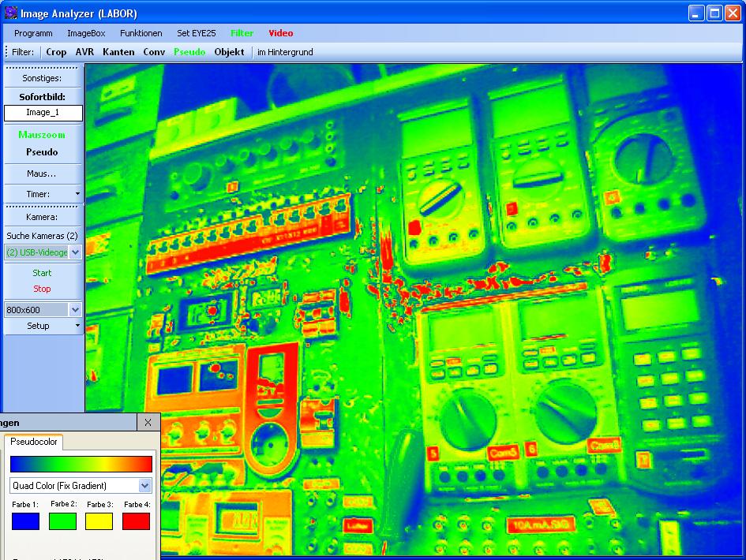
Task: Expand the Setup menu button
Action: pos(77,326)
